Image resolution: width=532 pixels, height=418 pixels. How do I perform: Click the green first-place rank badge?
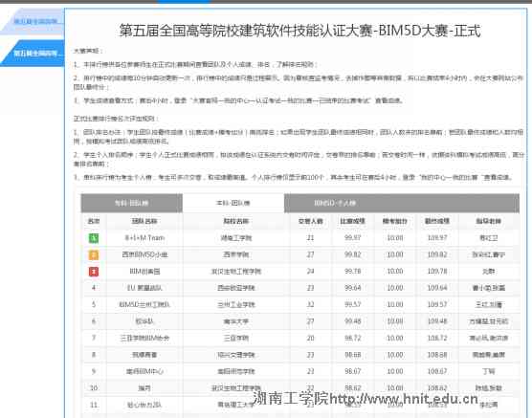(94, 238)
